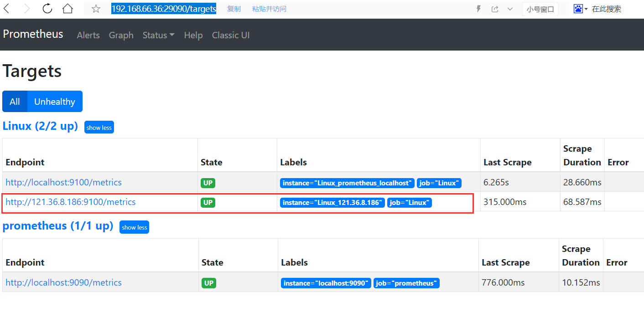Click the 复制 link in address bar
The image size is (644, 312).
[234, 9]
